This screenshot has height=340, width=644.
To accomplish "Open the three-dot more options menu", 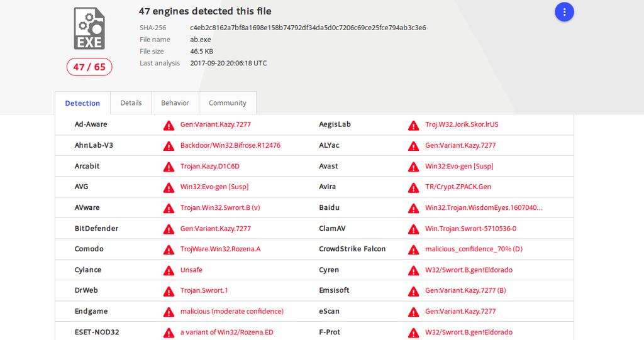I will pyautogui.click(x=564, y=13).
